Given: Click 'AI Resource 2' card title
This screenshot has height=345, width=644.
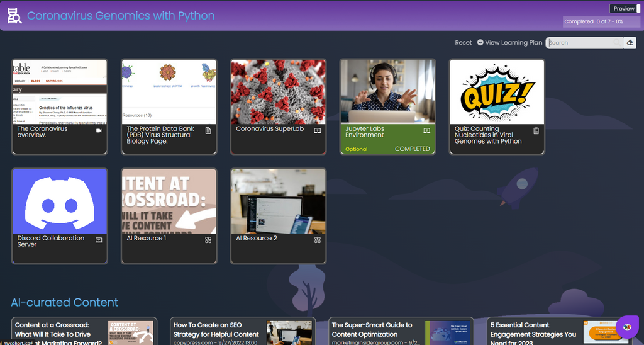Looking at the screenshot, I should point(257,238).
